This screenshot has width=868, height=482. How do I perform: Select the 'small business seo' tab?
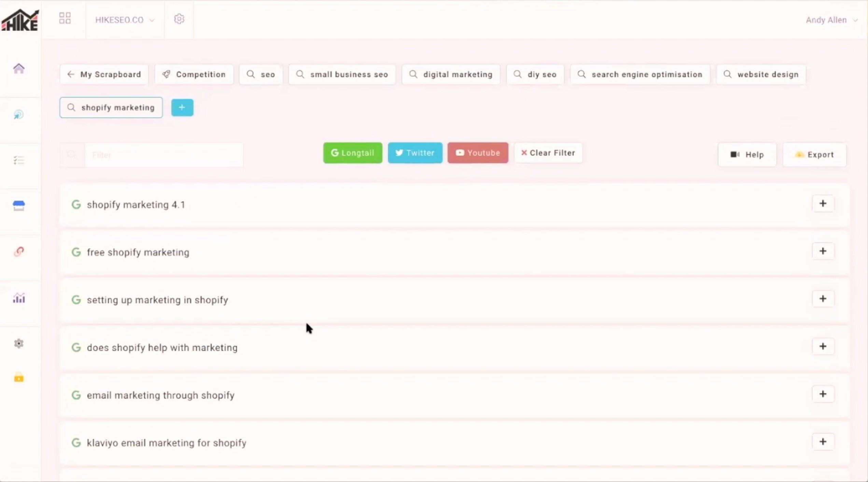click(342, 74)
